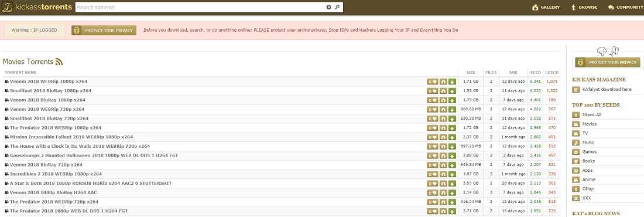Viewport: 644px width, 217px height.
Task: Download Smallfoot 2018 BluRay 1080p torrent
Action: [x=452, y=90]
